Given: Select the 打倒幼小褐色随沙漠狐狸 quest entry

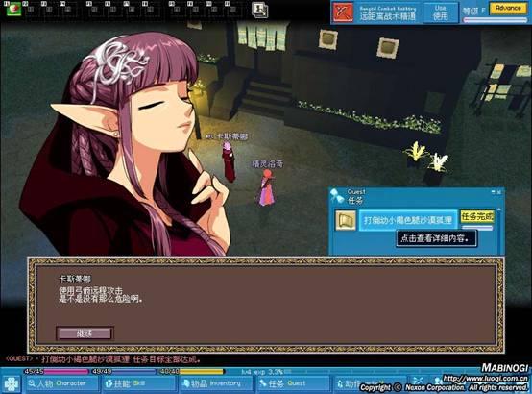Looking at the screenshot, I should 408,220.
